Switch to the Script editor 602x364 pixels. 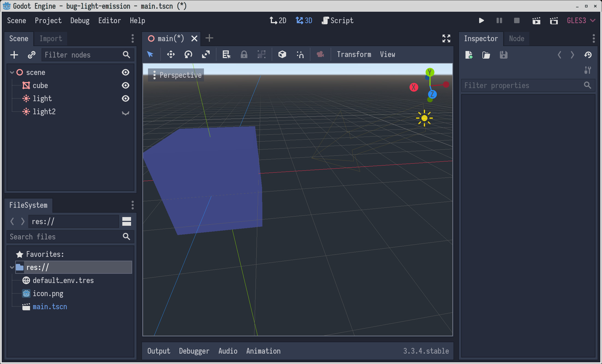[x=337, y=20]
